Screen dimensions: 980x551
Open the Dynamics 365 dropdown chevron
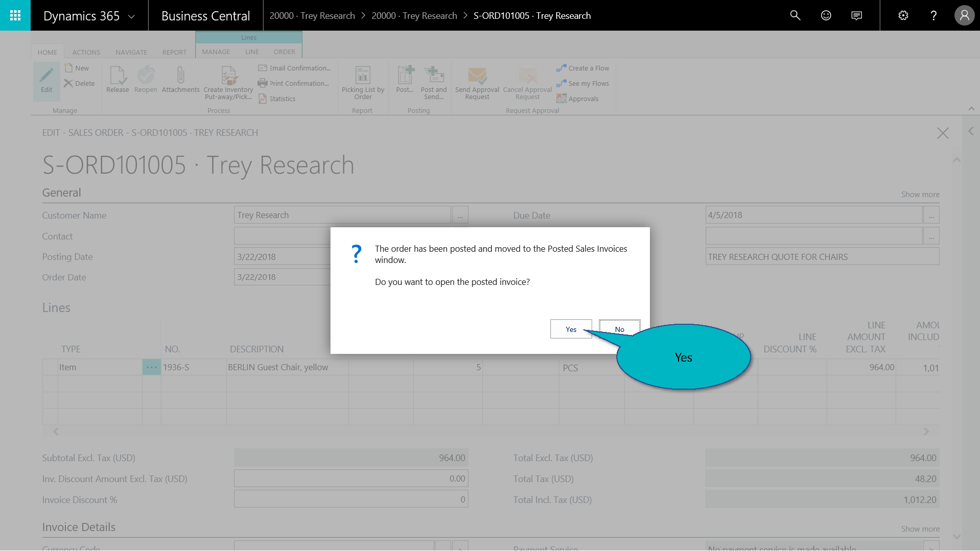[131, 16]
